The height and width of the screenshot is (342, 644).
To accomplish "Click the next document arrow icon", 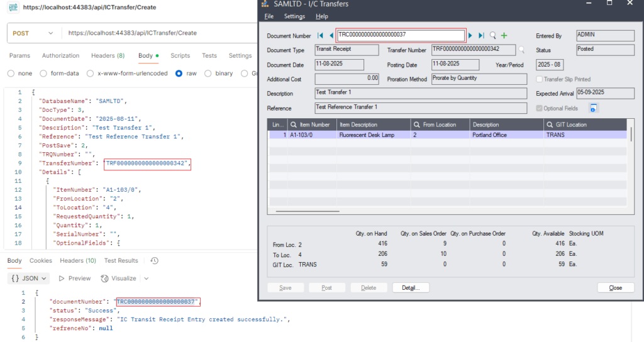I will click(470, 36).
